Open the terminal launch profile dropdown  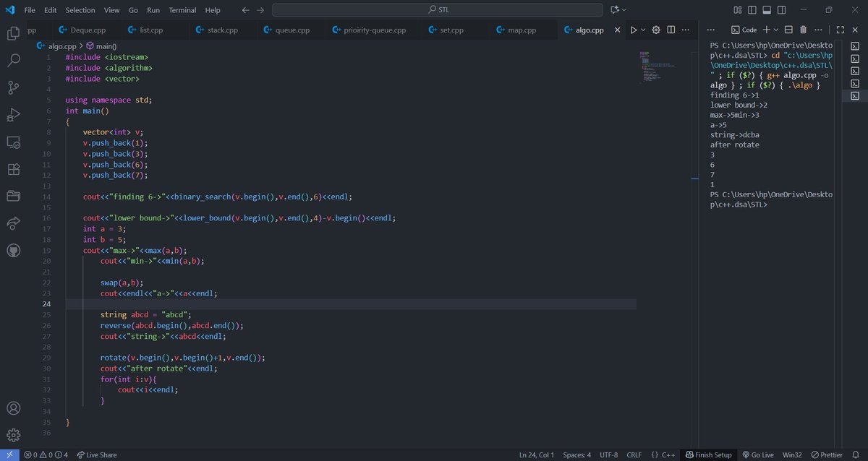tap(775, 30)
